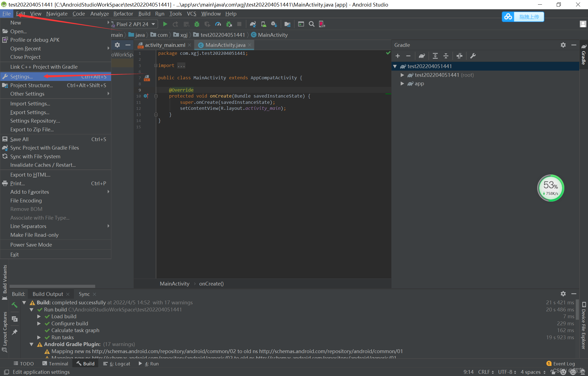This screenshot has height=376, width=588.
Task: Collapse the Build: completed successfully node
Action: coord(24,302)
